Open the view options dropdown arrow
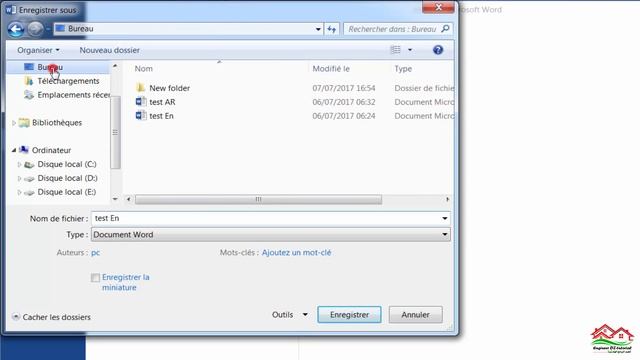The width and height of the screenshot is (640, 360). (x=410, y=50)
